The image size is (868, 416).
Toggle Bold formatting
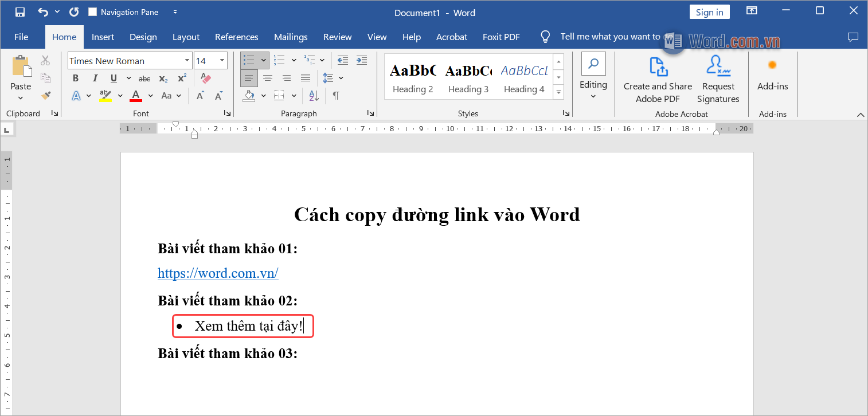[x=76, y=79]
